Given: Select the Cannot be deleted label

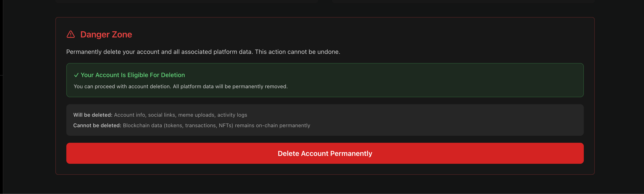Looking at the screenshot, I should 97,125.
